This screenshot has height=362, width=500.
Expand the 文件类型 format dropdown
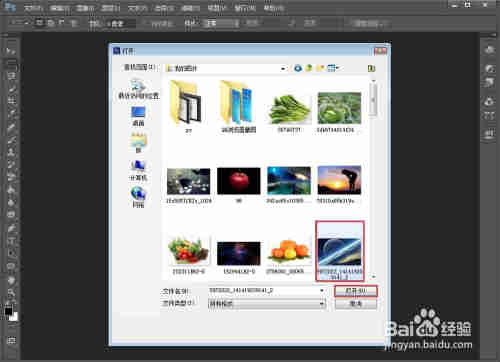point(322,304)
